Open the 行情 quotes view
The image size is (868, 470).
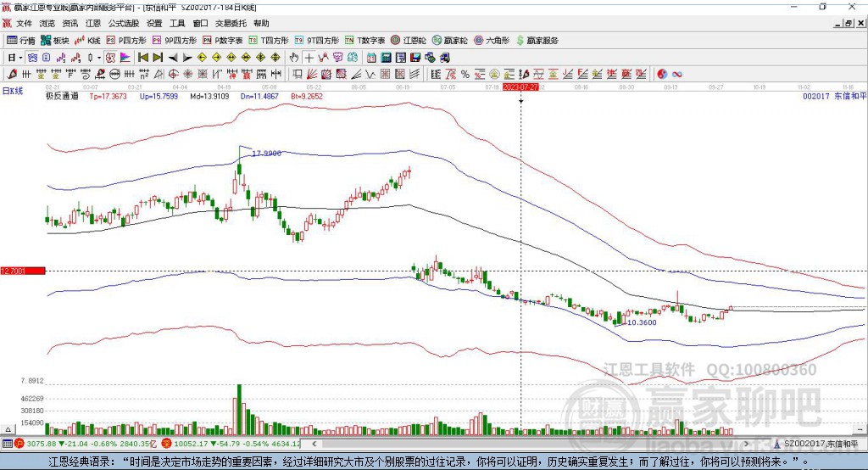21,41
